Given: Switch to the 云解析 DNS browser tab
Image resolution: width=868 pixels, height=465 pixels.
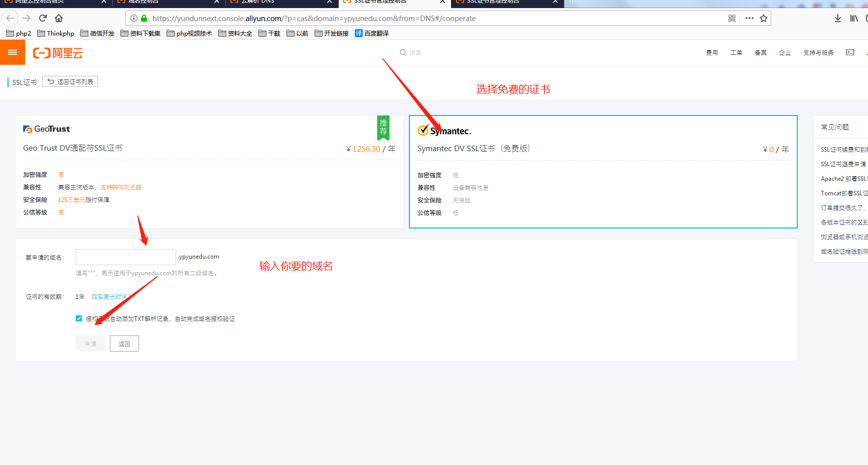Looking at the screenshot, I should tap(281, 3).
